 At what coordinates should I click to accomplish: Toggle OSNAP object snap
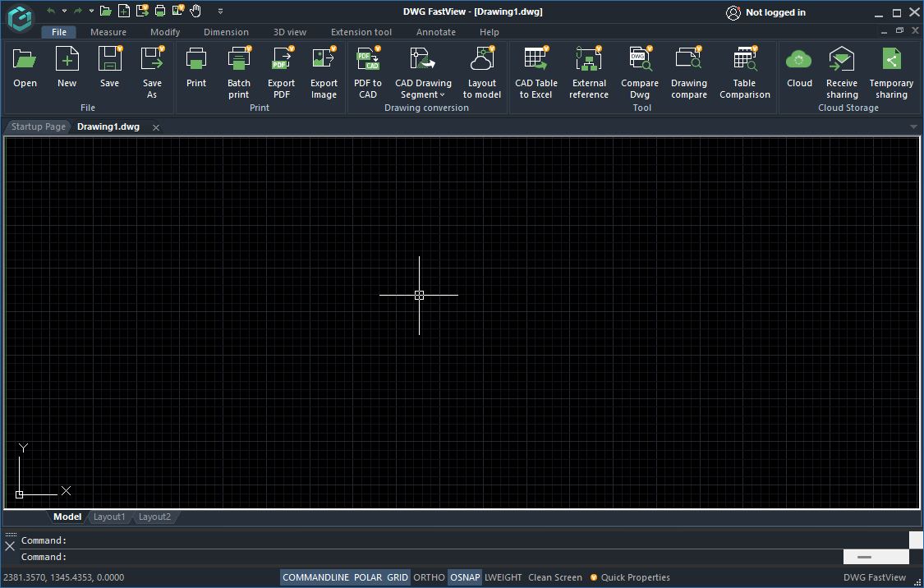(465, 577)
